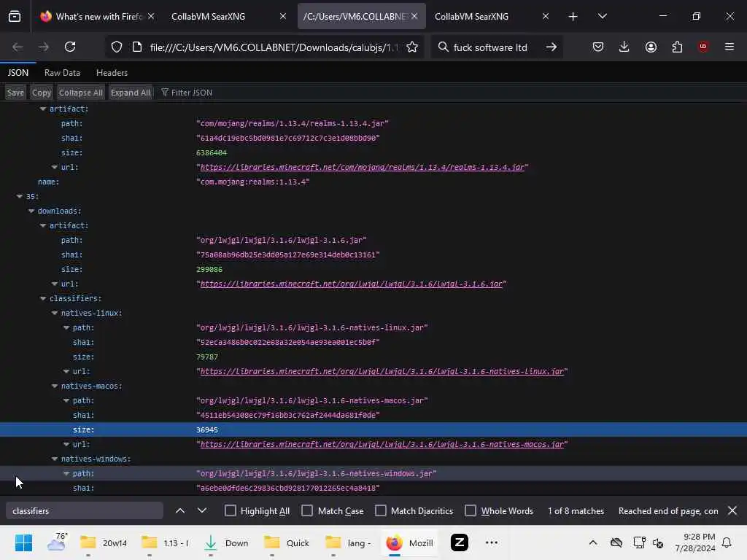Switch to JSON viewer tab
This screenshot has width=747, height=560.
pos(18,73)
